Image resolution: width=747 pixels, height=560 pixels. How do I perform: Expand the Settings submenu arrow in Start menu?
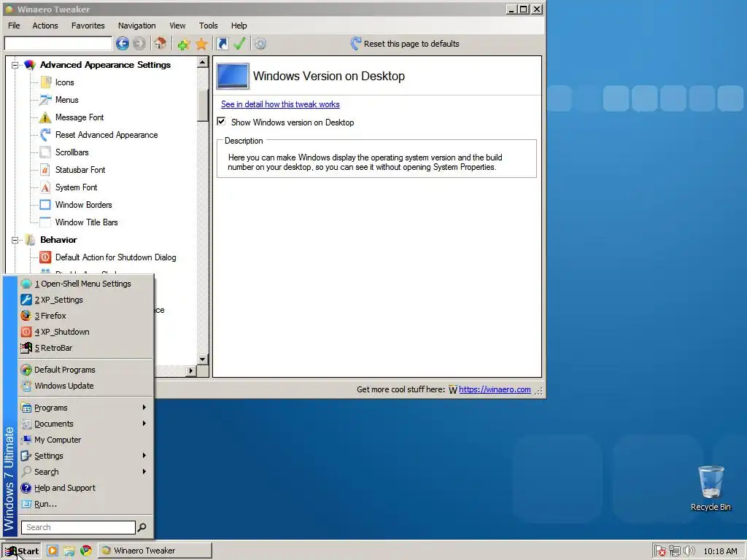pos(144,456)
